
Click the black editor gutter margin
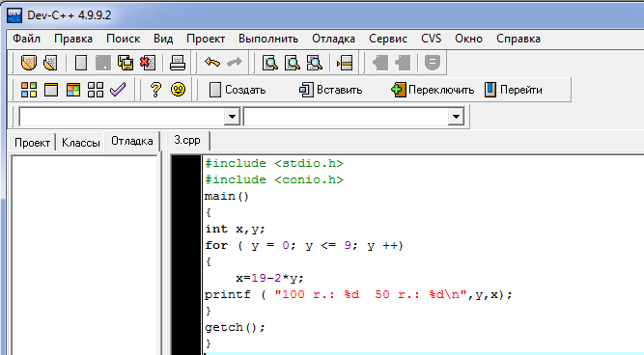(x=186, y=255)
